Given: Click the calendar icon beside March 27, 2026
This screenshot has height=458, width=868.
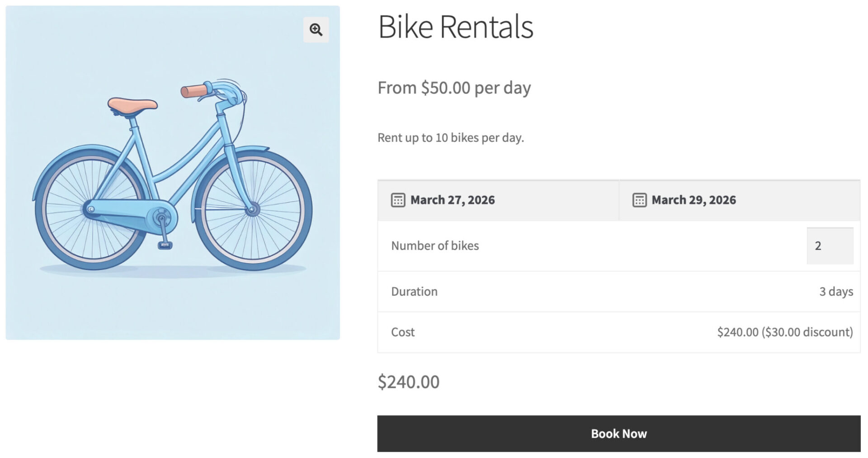Looking at the screenshot, I should pos(397,199).
